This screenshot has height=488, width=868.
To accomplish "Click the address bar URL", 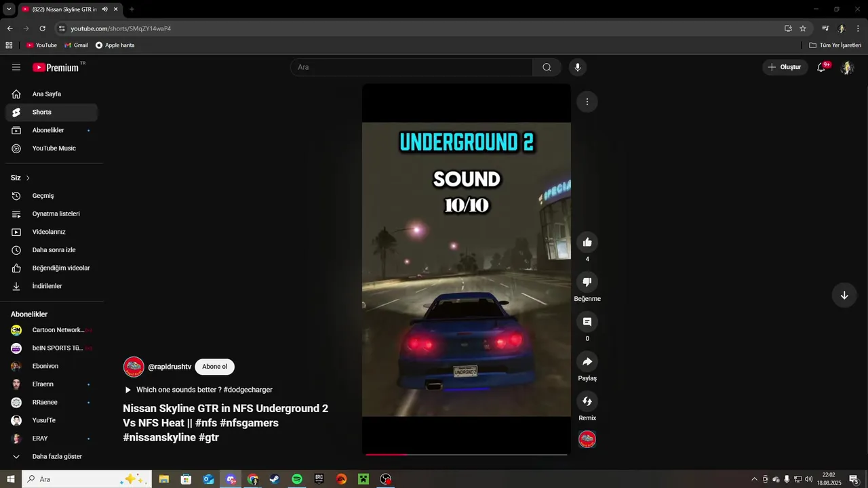I will pyautogui.click(x=121, y=28).
